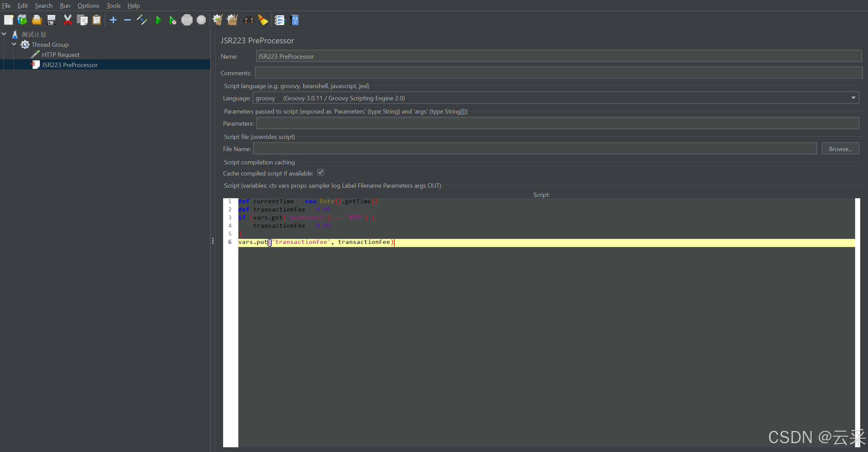This screenshot has width=868, height=452.
Task: Start the test with green play icon
Action: point(158,20)
